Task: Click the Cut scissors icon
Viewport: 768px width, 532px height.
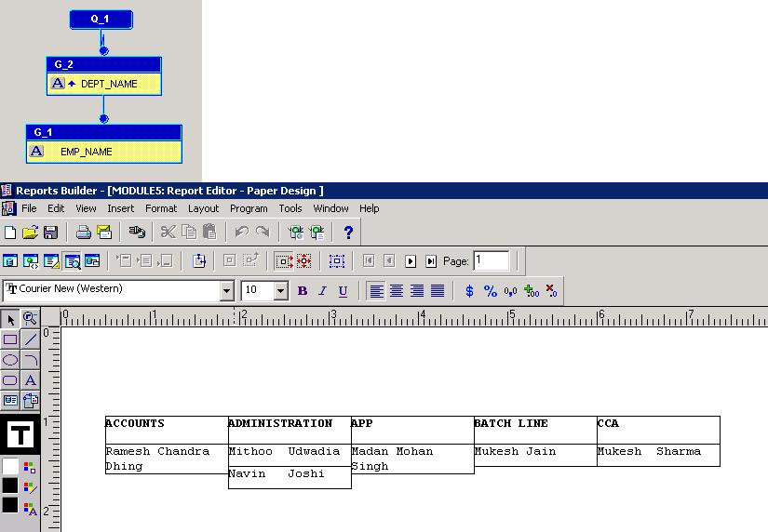Action: coord(168,233)
